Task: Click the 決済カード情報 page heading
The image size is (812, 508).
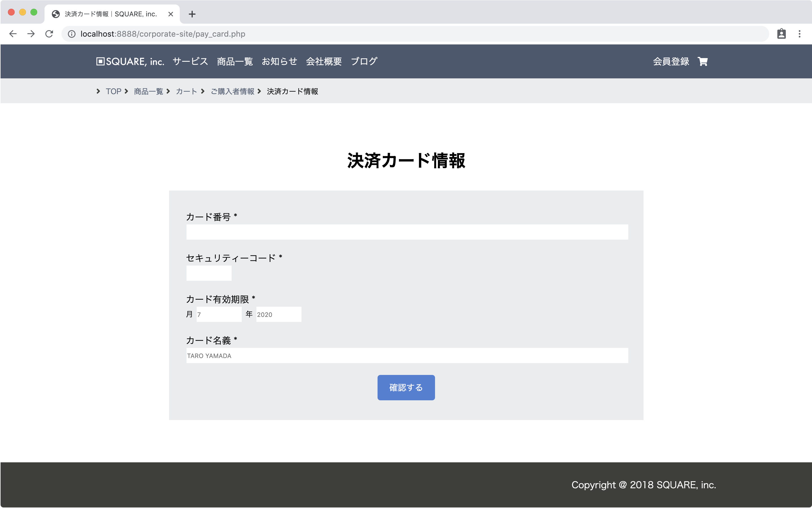Action: pos(406,161)
